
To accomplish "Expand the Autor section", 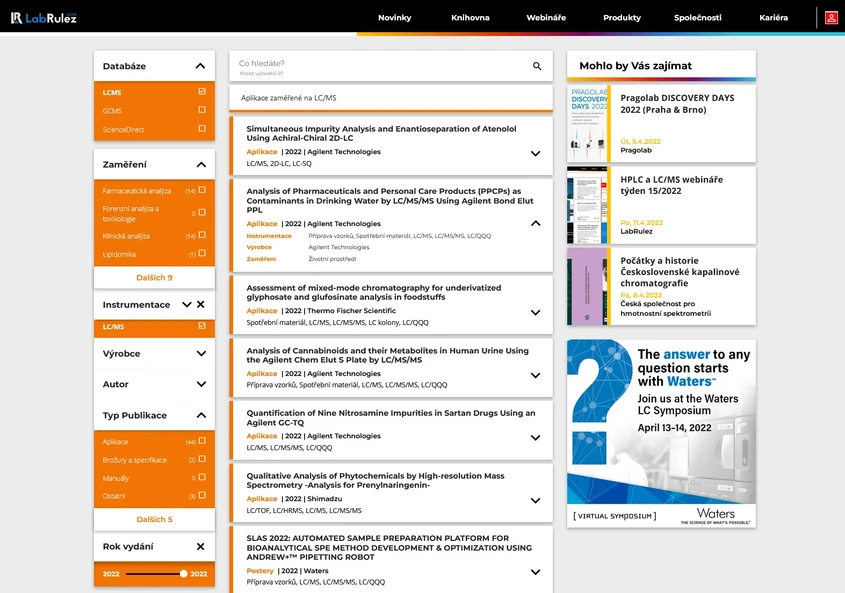I will [201, 384].
